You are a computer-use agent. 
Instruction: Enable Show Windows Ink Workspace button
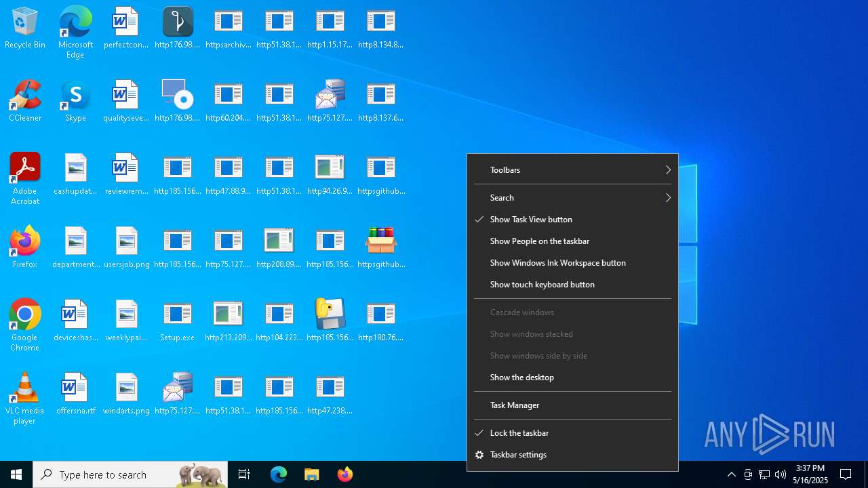572,263
